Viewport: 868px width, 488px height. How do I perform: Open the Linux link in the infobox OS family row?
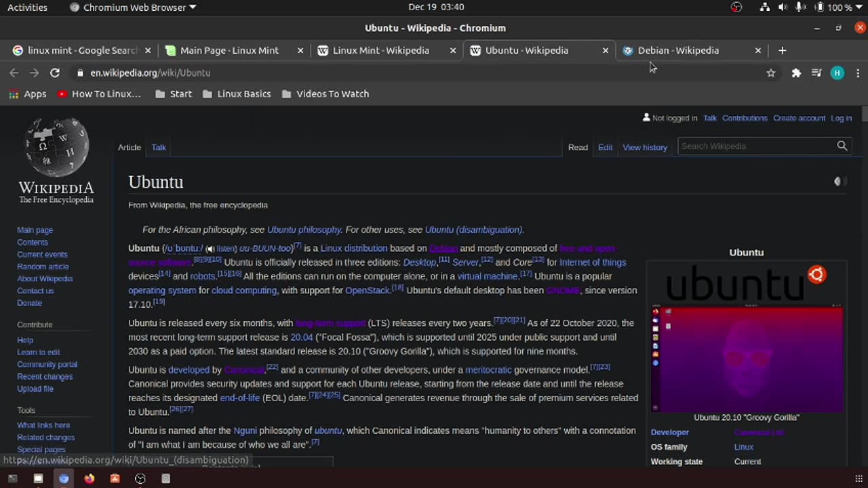[x=744, y=447]
